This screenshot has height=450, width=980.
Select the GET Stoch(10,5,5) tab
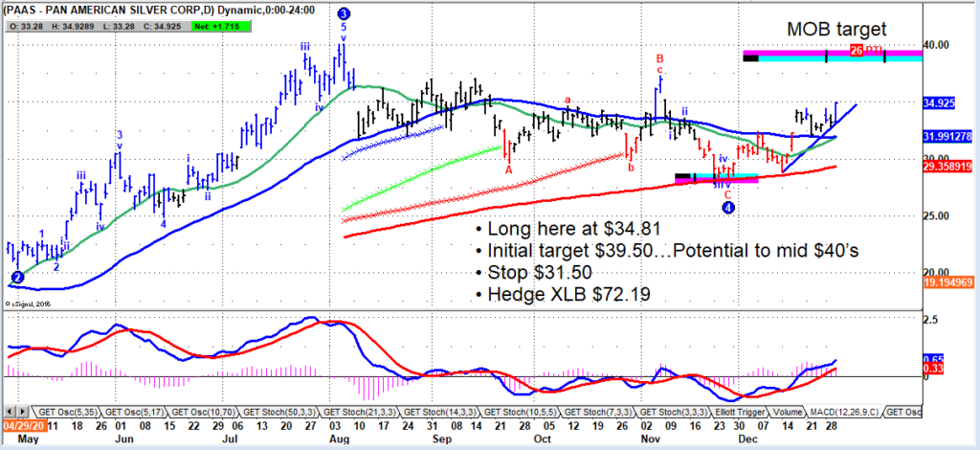tap(518, 412)
